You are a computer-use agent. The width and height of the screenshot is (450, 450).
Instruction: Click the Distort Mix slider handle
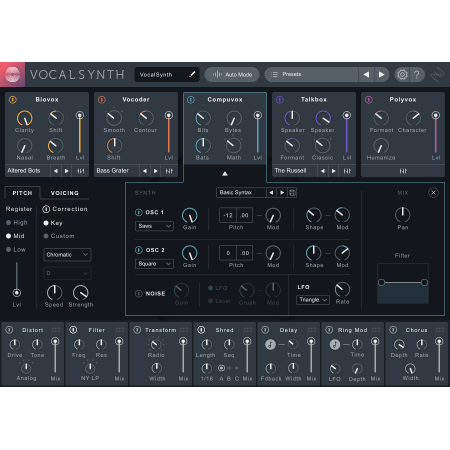coord(55,341)
